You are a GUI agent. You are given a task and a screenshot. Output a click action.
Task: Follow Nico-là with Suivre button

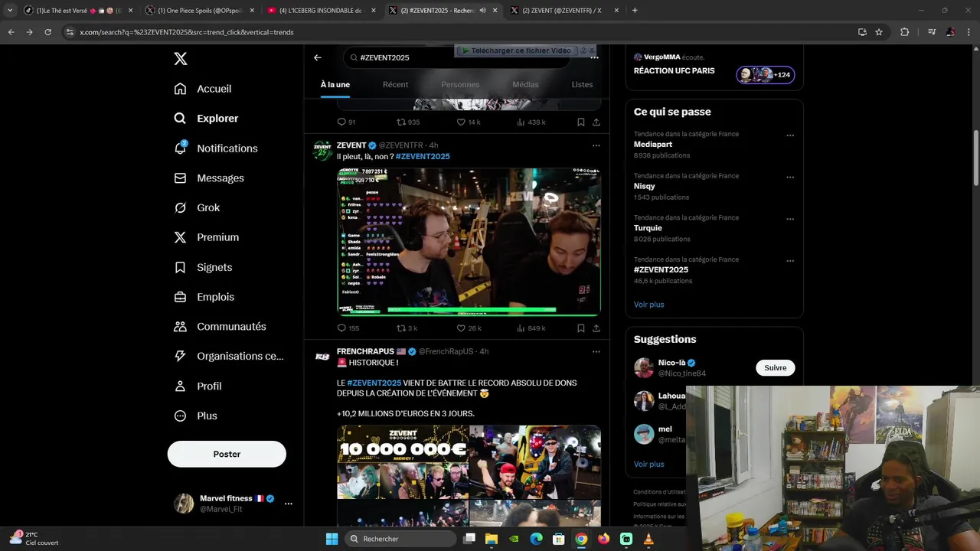click(776, 368)
